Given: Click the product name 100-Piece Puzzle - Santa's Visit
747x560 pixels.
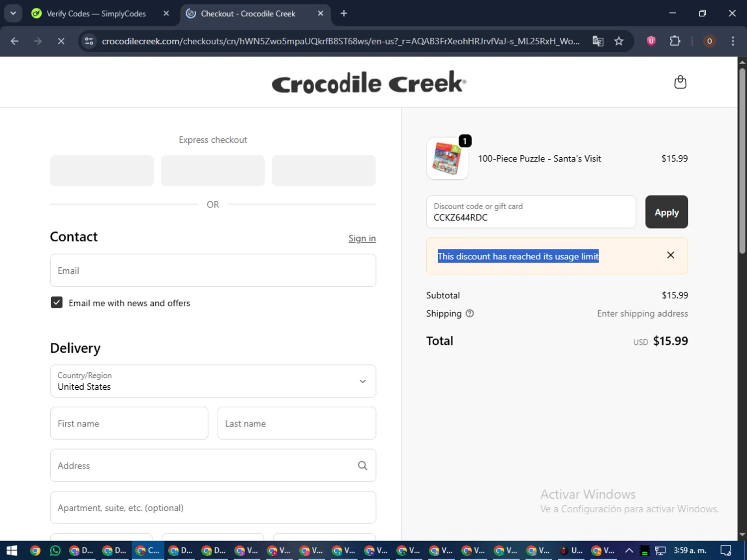Looking at the screenshot, I should point(539,159).
